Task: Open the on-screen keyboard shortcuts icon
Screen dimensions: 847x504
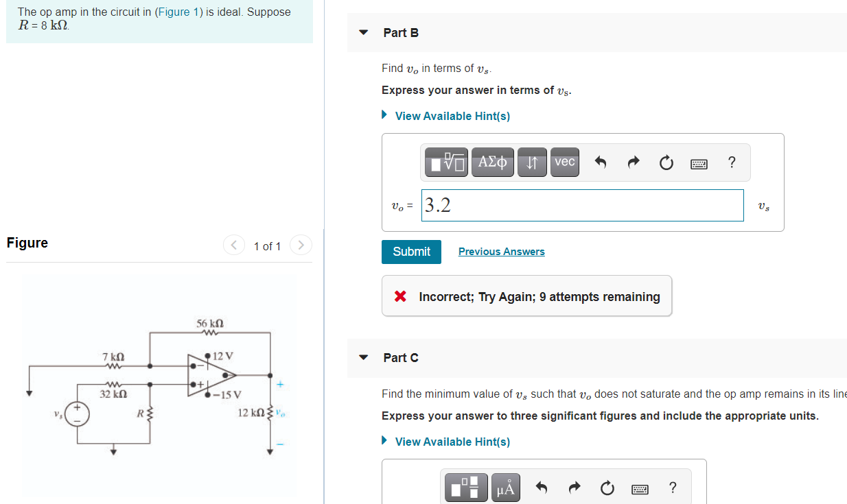Action: click(x=699, y=163)
